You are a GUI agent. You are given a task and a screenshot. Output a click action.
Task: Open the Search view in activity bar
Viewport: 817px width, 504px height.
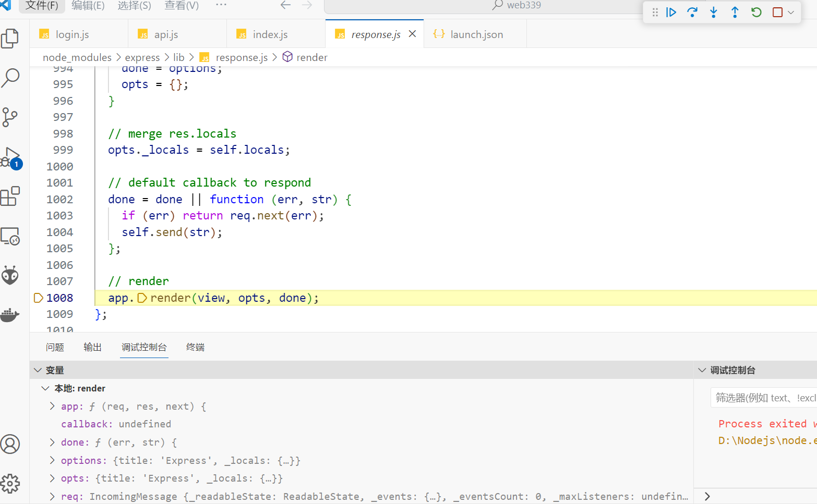[10, 78]
